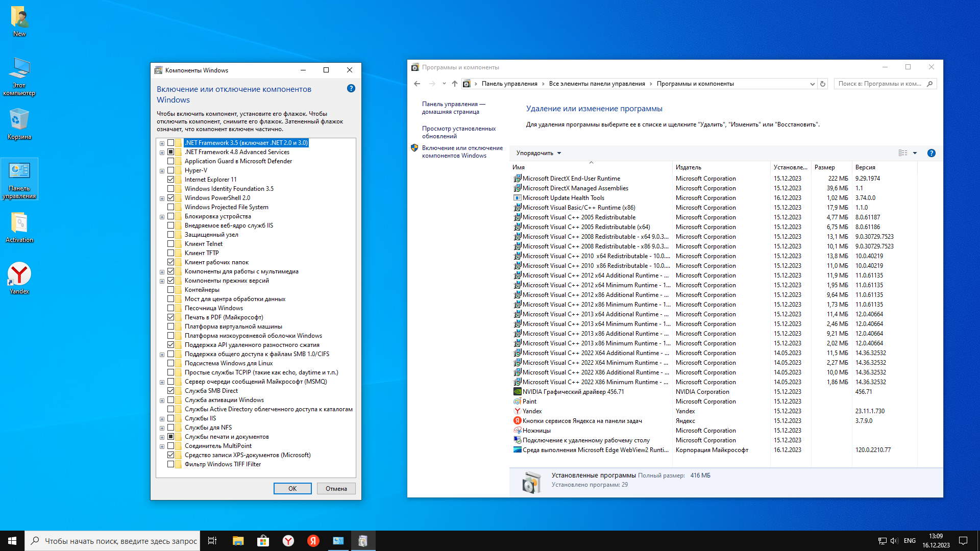The width and height of the screenshot is (980, 551).
Task: Enable the Hyper-V checkbox
Action: (171, 170)
